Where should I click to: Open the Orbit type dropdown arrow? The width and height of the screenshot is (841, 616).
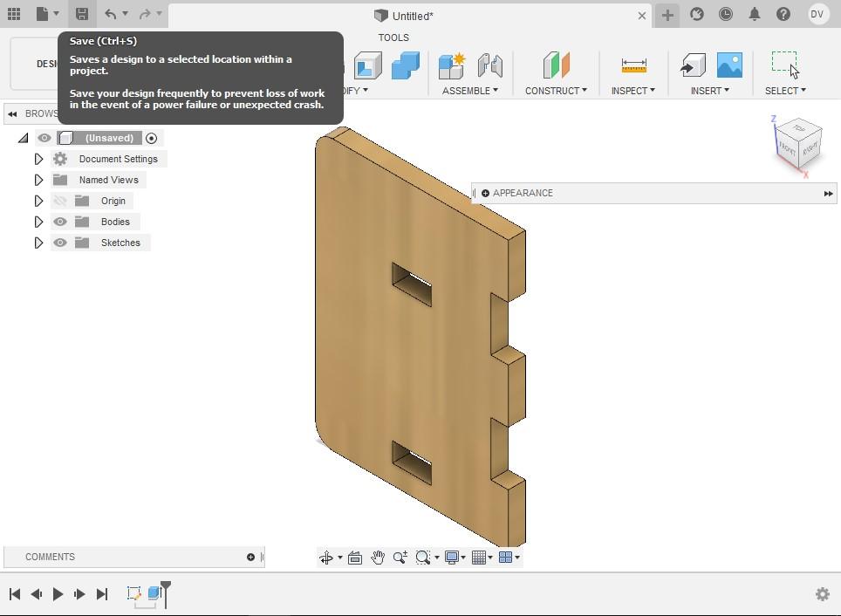point(340,558)
